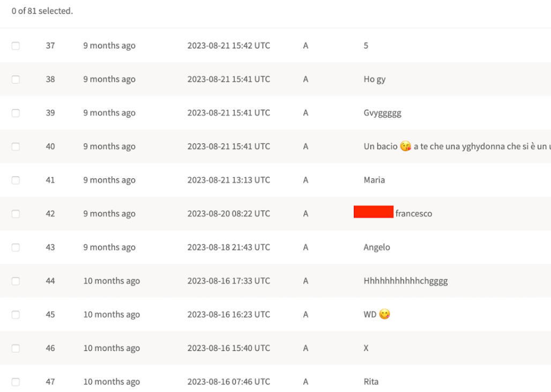Click "9 months ago" in row 43
The height and width of the screenshot is (392, 551).
point(110,247)
